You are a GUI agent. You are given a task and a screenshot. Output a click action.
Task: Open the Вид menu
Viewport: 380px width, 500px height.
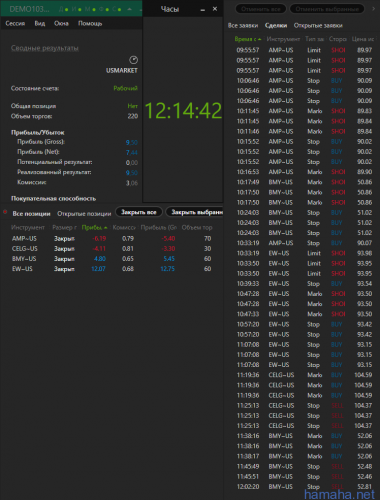pos(40,23)
